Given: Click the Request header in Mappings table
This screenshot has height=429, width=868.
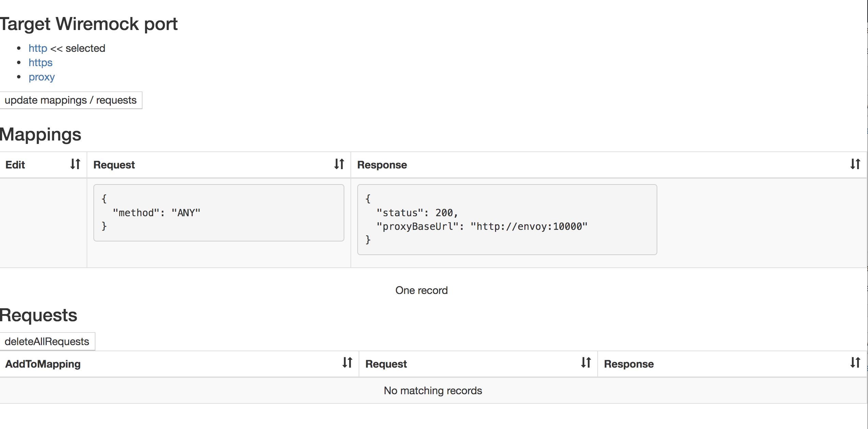Looking at the screenshot, I should [x=114, y=165].
